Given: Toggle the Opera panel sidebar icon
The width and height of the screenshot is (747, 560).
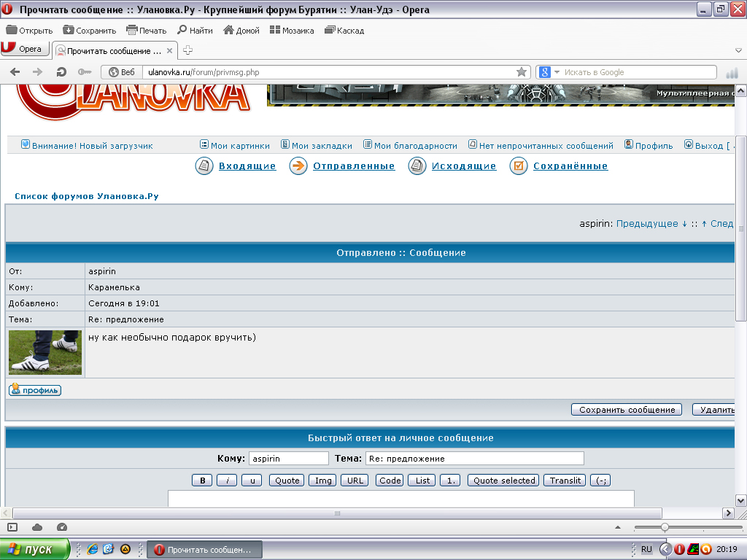Looking at the screenshot, I should (12, 527).
